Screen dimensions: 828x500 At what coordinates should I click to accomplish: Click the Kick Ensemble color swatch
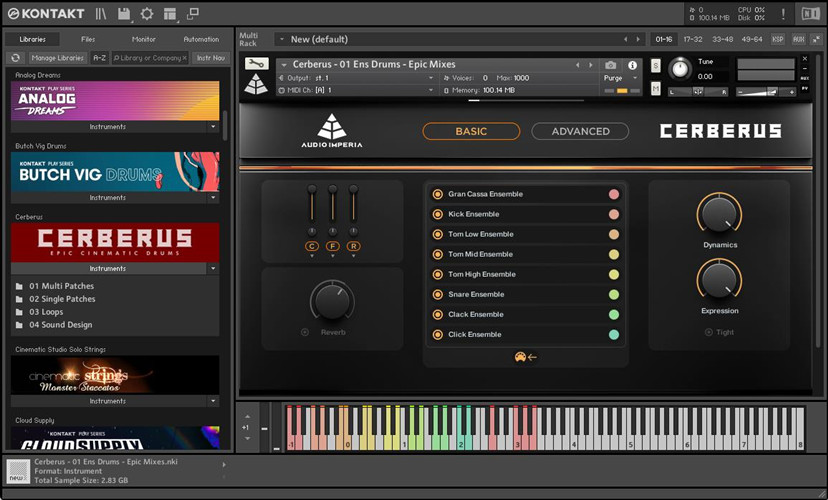pyautogui.click(x=614, y=214)
